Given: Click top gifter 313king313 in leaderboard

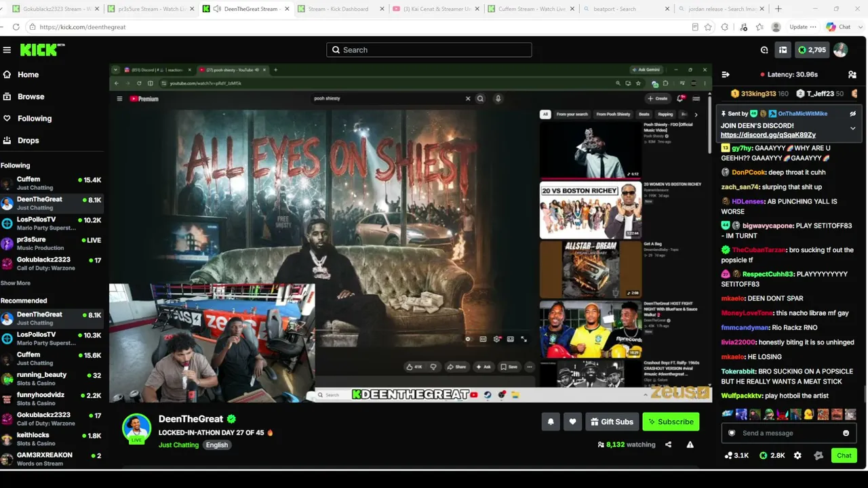Looking at the screenshot, I should (x=758, y=94).
